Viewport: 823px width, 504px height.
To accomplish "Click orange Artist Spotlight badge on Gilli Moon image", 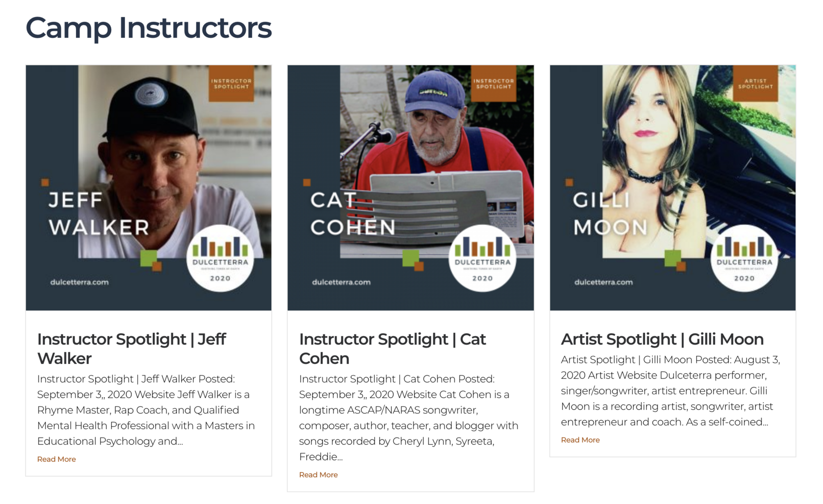I will pos(755,84).
